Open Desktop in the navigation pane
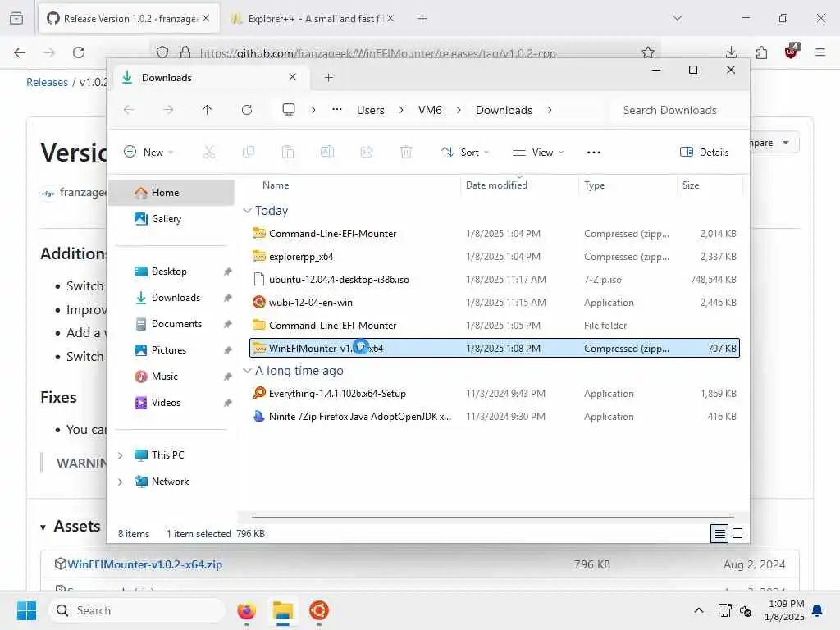The height and width of the screenshot is (630, 840). point(171,272)
